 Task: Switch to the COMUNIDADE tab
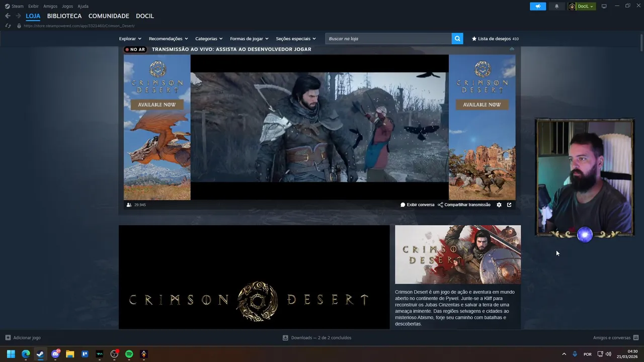(x=109, y=16)
